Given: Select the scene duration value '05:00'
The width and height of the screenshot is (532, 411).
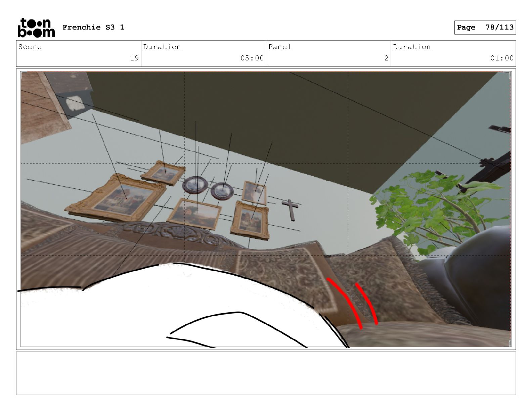Looking at the screenshot, I should click(x=252, y=58).
